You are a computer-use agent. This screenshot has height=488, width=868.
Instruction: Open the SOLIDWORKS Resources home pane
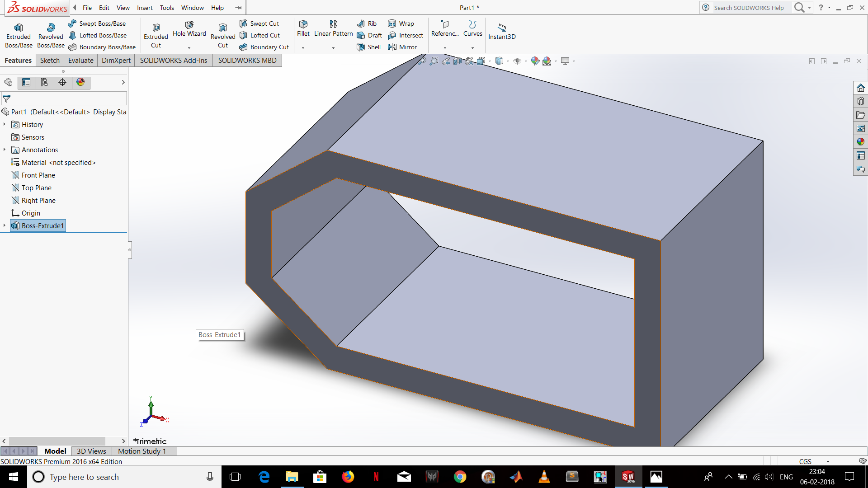pos(860,88)
